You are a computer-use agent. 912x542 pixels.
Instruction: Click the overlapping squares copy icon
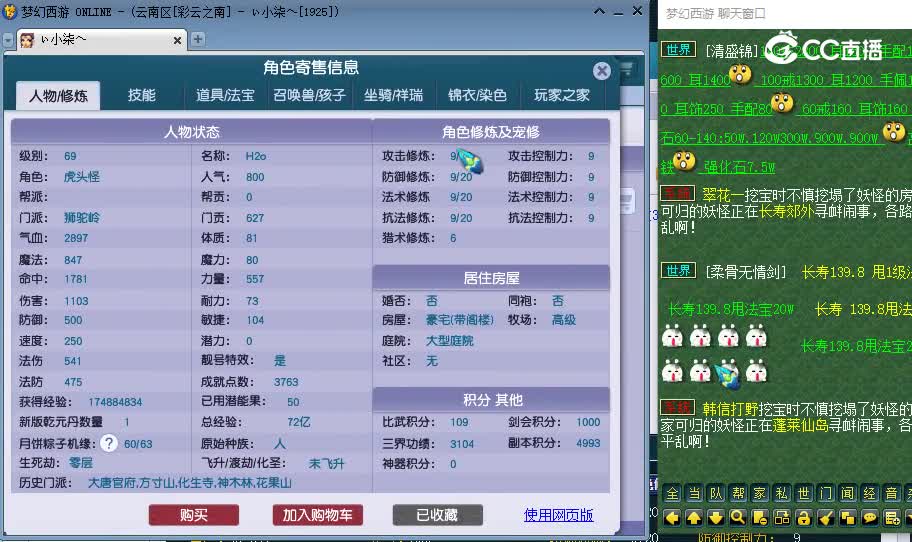click(847, 518)
